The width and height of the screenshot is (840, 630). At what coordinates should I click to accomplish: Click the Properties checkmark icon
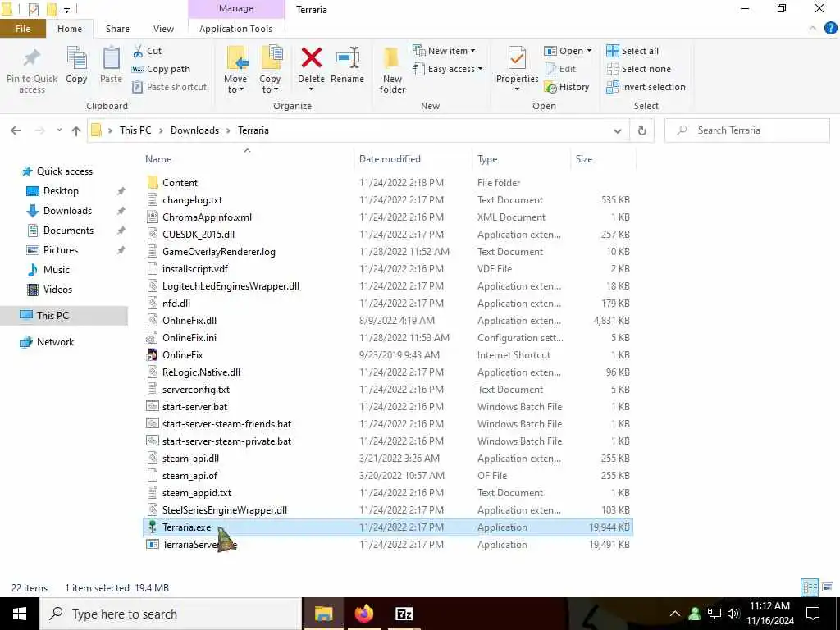point(517,58)
